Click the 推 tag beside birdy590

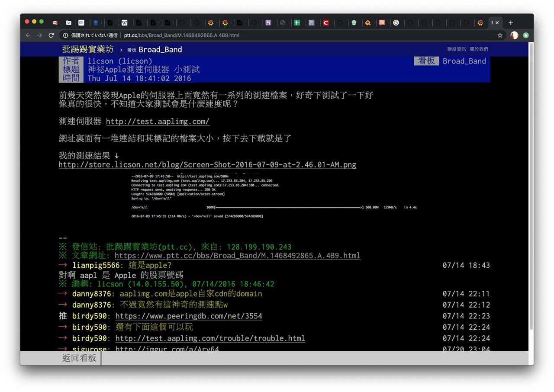63,316
